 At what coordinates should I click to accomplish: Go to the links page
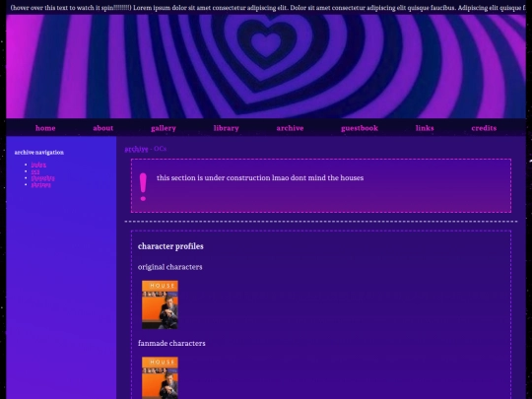click(425, 128)
